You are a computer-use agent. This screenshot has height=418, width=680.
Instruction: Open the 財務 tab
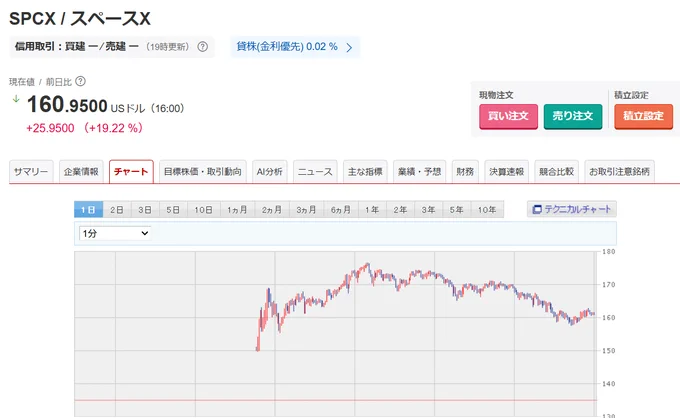click(465, 172)
